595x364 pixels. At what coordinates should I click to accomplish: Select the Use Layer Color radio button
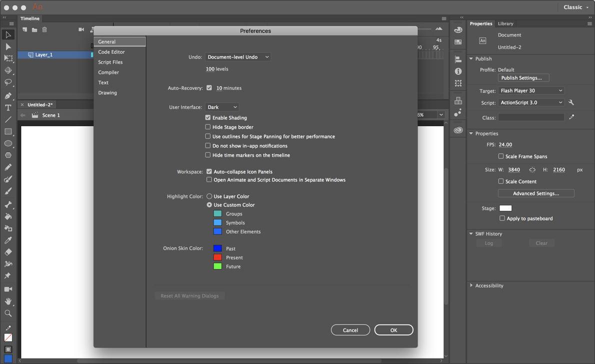209,196
